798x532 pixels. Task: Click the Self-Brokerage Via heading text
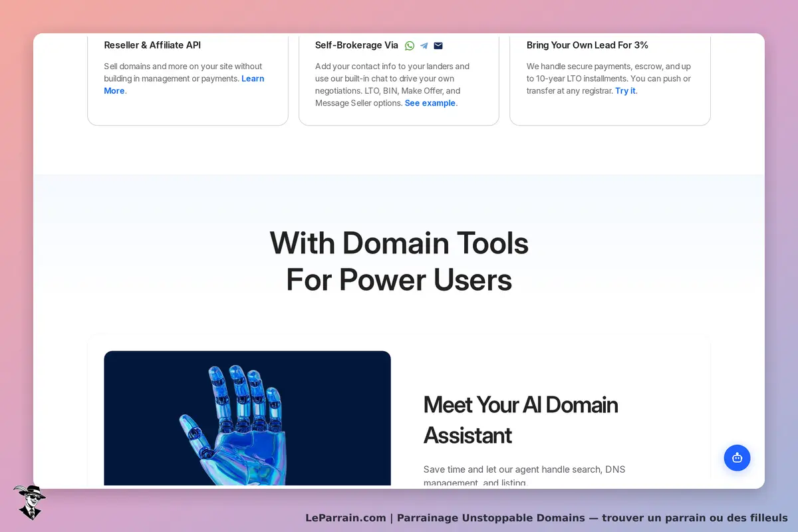[356, 45]
